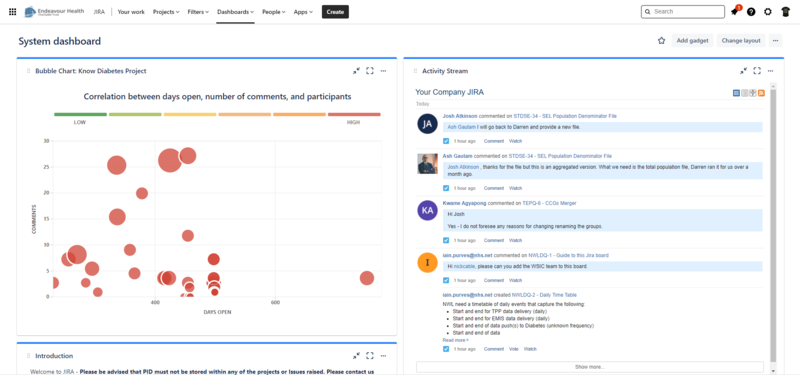Screen dimensions: 800x375
Task: Open the app switcher grid icon
Action: point(12,12)
